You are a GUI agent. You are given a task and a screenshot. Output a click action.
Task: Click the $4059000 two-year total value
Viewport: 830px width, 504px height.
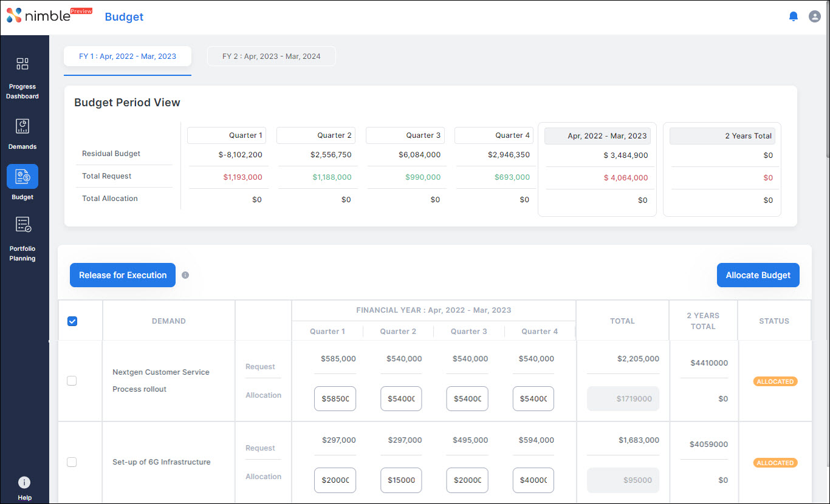pos(709,444)
